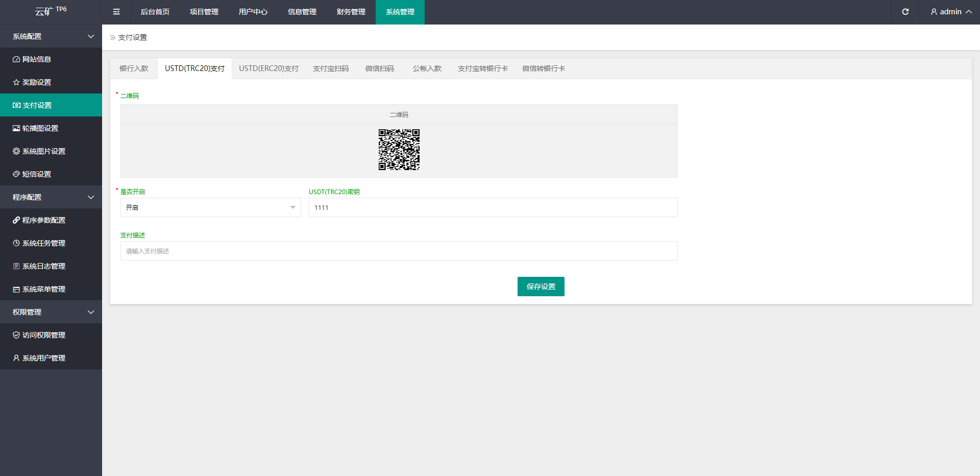Viewport: 980px width, 476px height.
Task: Open 系统图片设置 in the sidebar
Action: click(x=51, y=151)
